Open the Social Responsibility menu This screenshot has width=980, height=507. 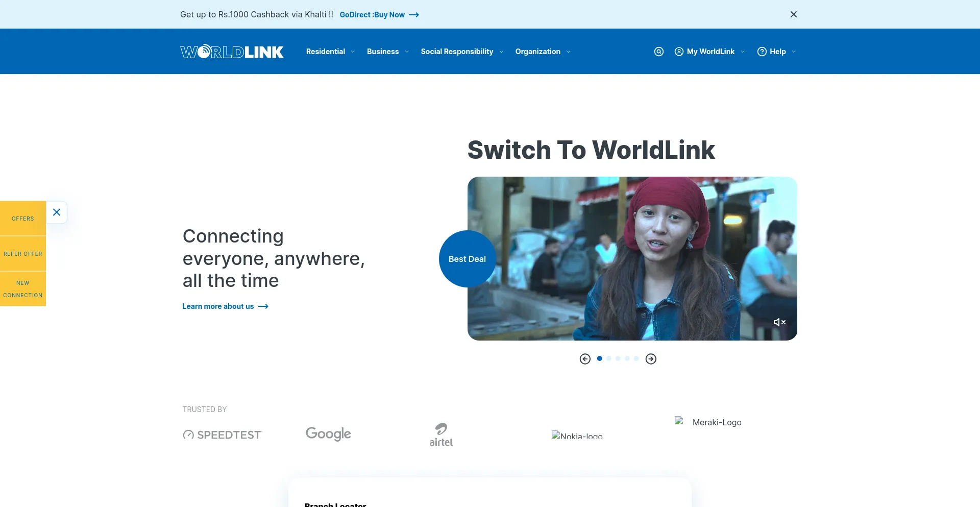[461, 51]
